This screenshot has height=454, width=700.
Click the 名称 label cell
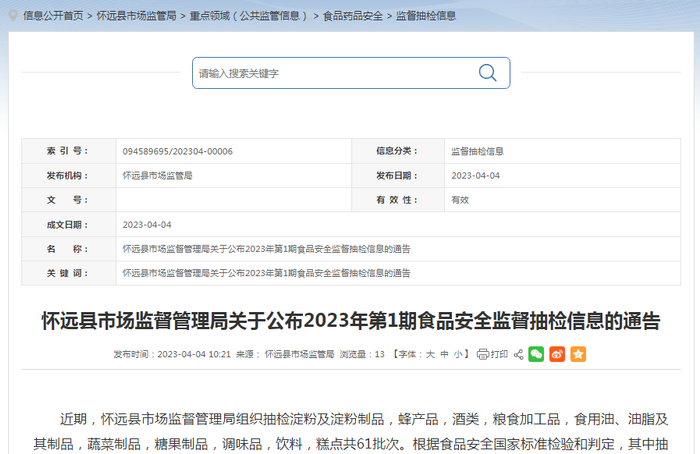coord(69,249)
